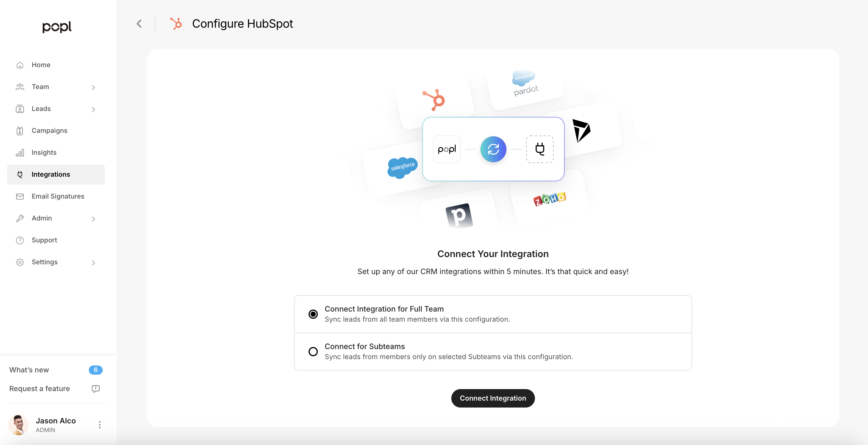Expand the Admin section chevron

[x=93, y=219]
